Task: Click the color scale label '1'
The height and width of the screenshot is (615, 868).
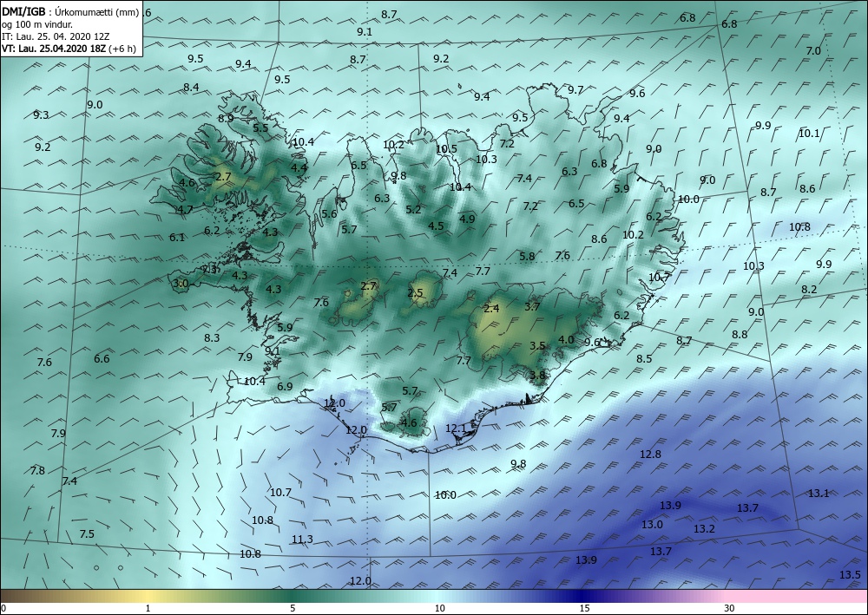Action: click(148, 609)
